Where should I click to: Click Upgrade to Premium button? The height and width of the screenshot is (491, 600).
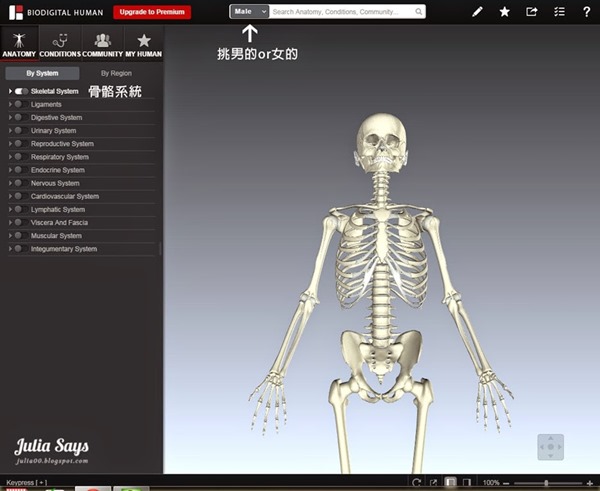(152, 12)
